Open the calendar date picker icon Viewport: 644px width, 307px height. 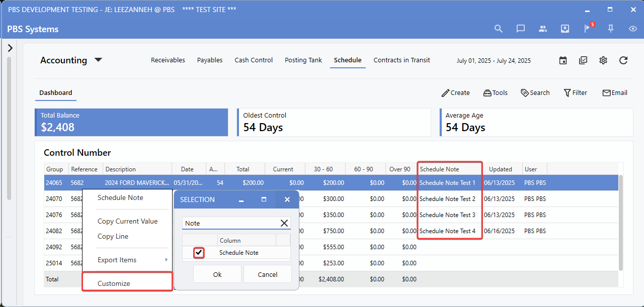(563, 60)
